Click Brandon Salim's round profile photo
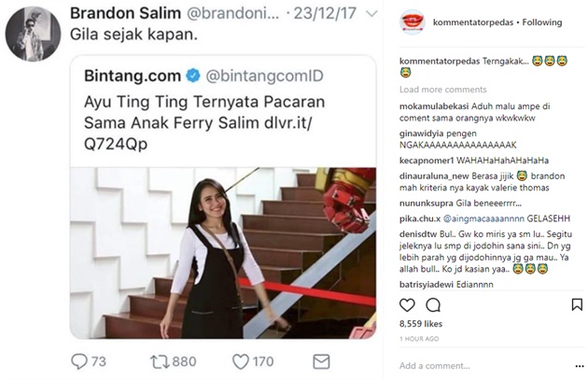Viewport: 588px width, 379px height. click(33, 34)
